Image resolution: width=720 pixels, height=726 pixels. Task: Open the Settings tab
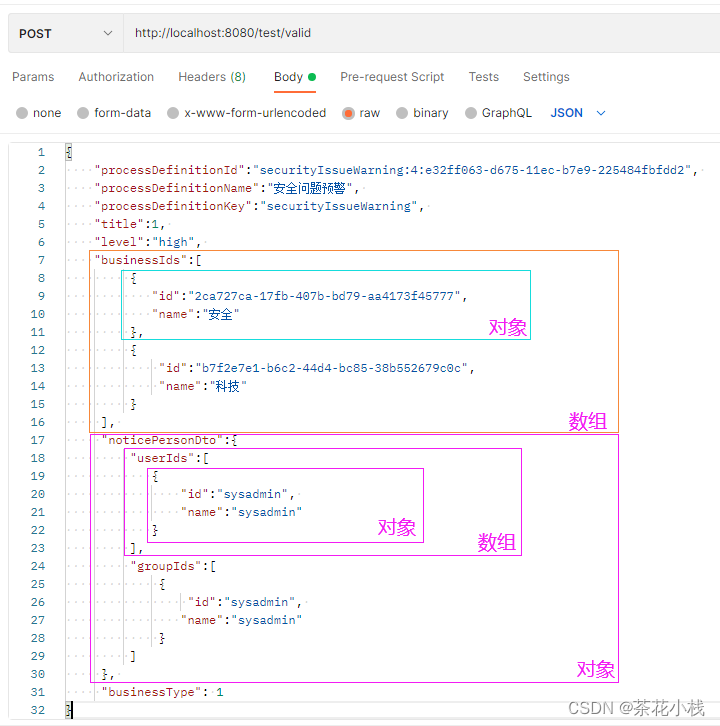(546, 77)
